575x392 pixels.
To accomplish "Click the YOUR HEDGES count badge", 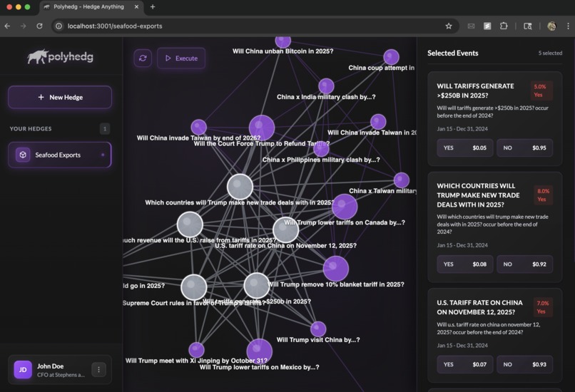I will pyautogui.click(x=105, y=128).
